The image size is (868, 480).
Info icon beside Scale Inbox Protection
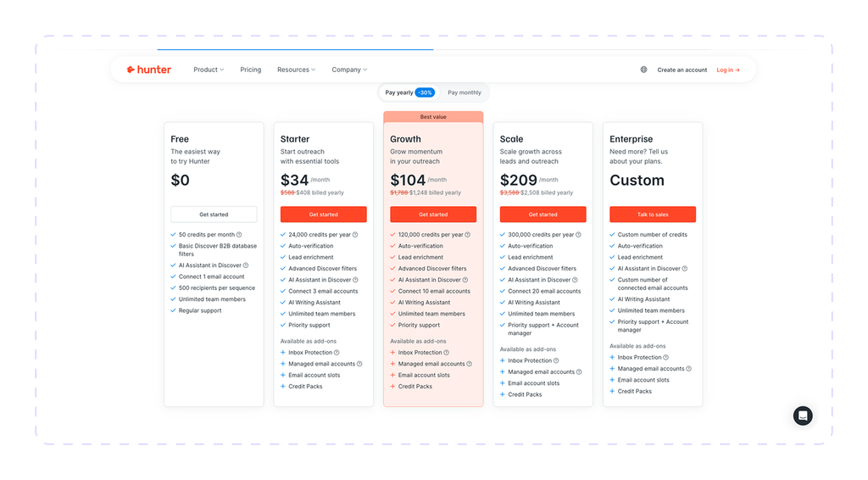click(x=556, y=361)
